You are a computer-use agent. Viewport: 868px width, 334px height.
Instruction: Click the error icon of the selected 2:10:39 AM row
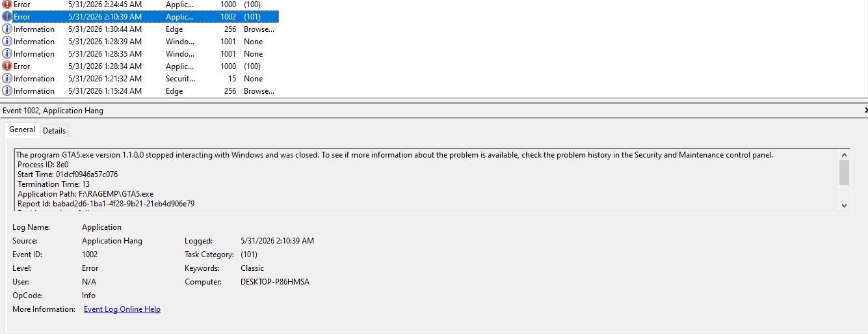click(7, 17)
